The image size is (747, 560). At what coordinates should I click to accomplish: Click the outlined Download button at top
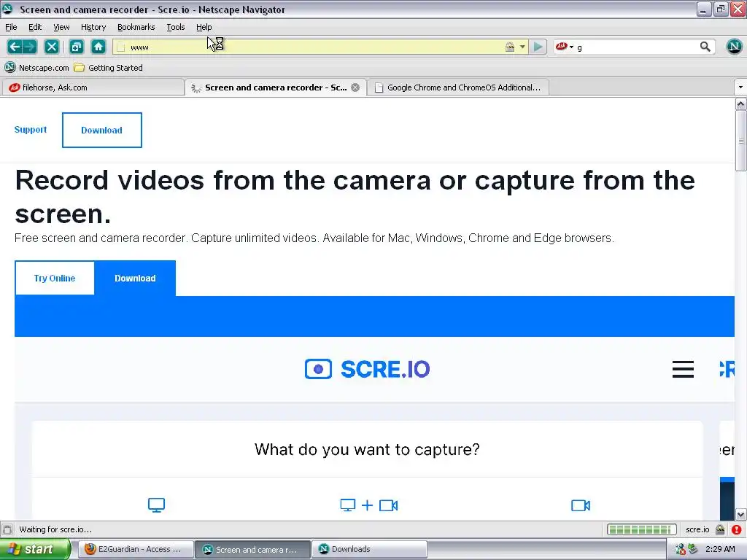click(x=102, y=130)
